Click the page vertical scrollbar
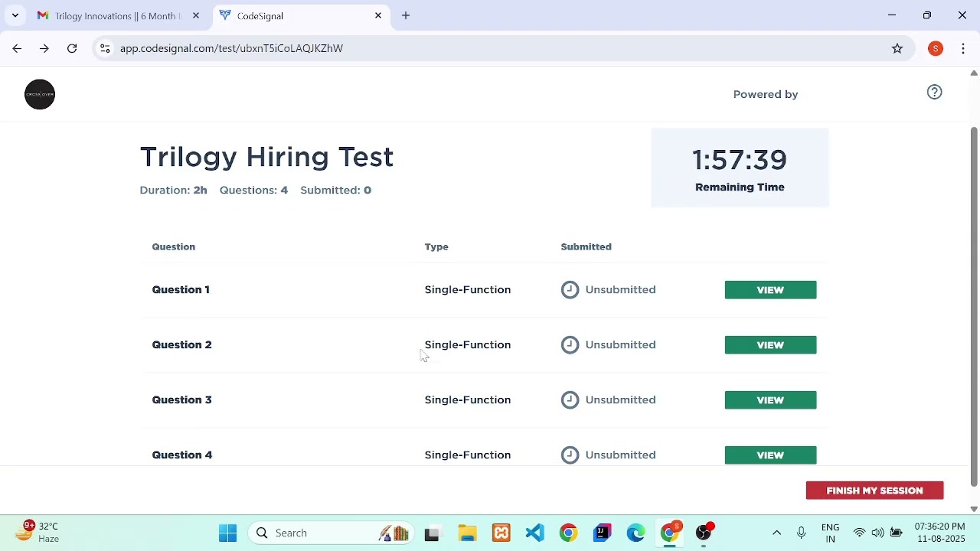Image resolution: width=980 pixels, height=551 pixels. click(x=974, y=306)
